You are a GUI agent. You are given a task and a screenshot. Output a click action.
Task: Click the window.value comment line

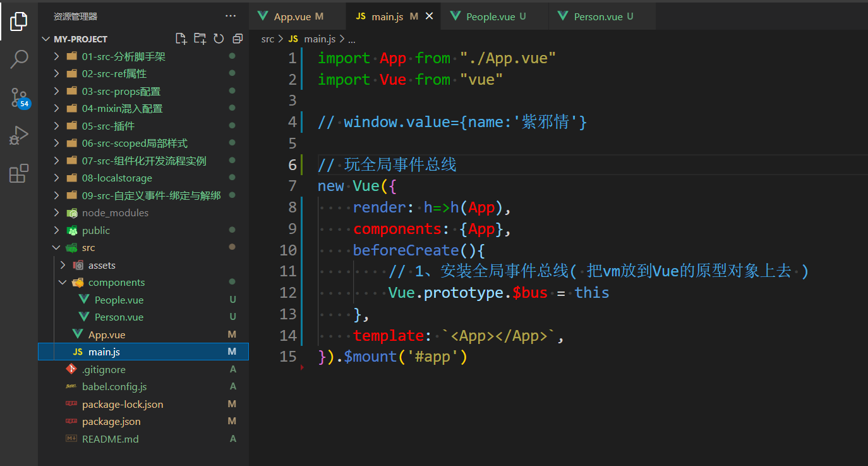[452, 122]
